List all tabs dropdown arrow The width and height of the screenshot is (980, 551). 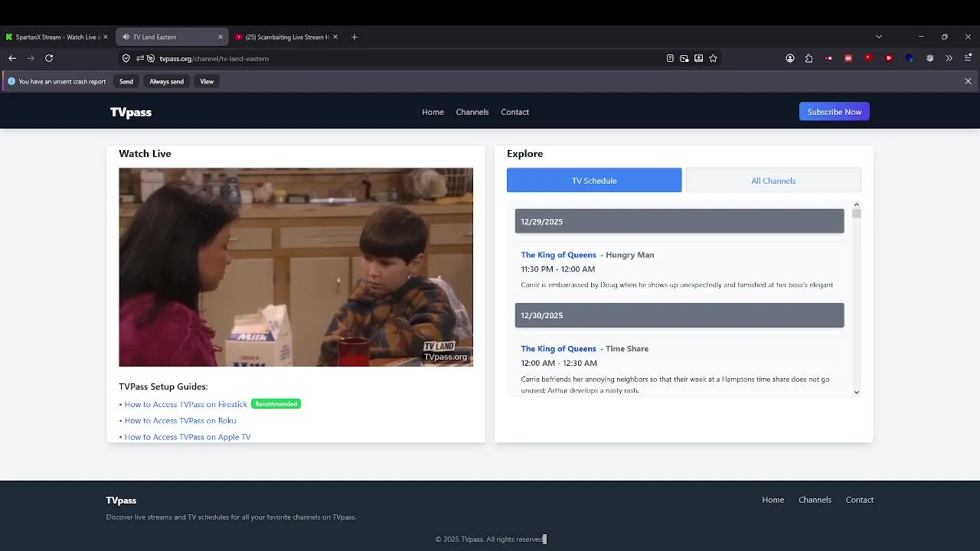(879, 37)
